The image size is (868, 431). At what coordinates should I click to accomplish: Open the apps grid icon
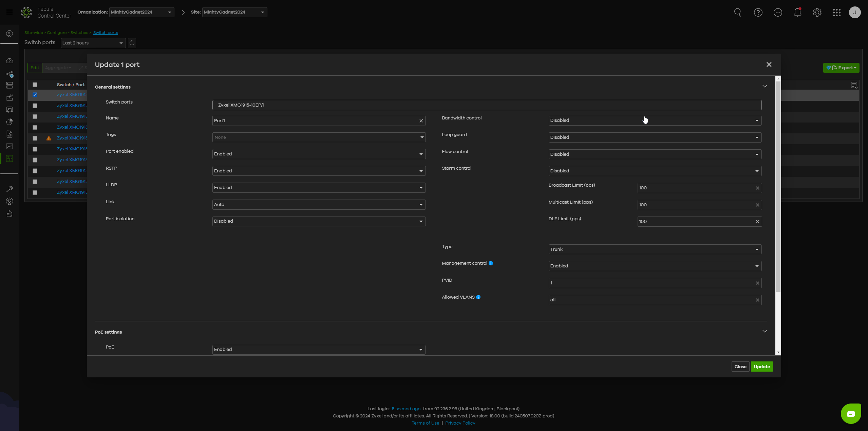[x=836, y=13]
